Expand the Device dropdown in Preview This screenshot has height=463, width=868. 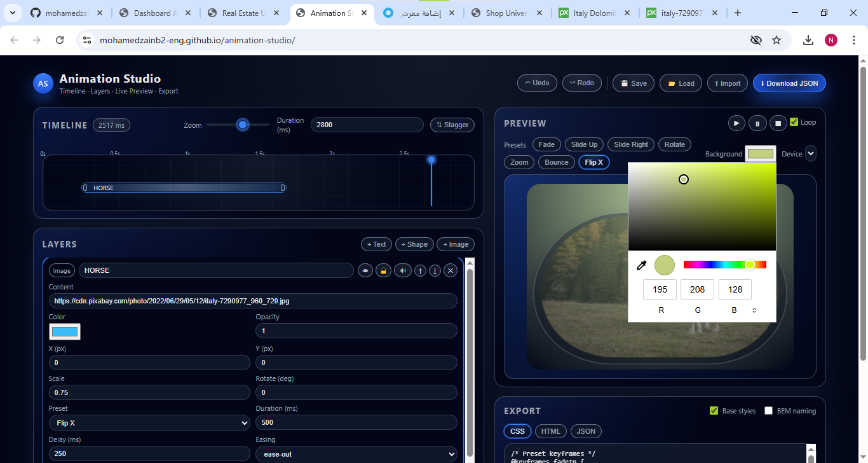pos(810,153)
